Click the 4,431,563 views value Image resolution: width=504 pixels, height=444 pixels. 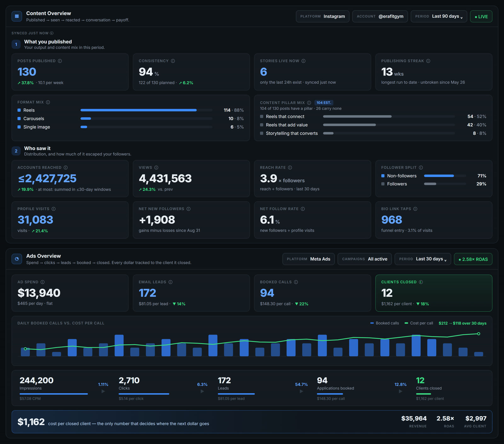(x=165, y=178)
